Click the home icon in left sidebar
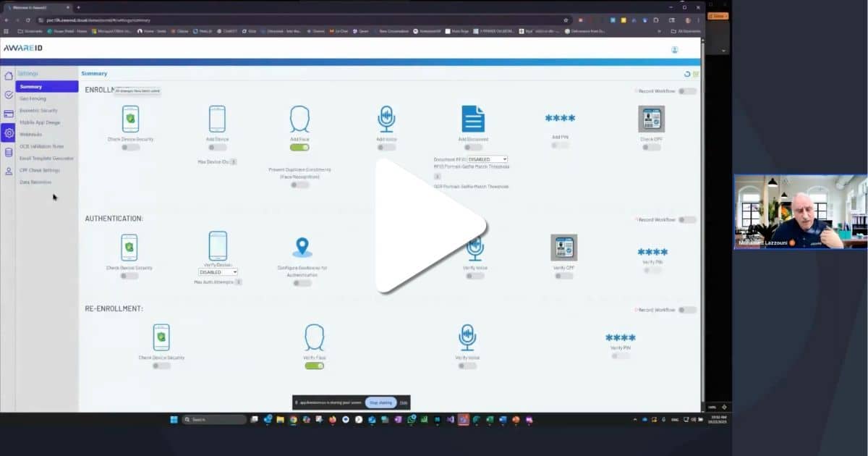 point(8,76)
